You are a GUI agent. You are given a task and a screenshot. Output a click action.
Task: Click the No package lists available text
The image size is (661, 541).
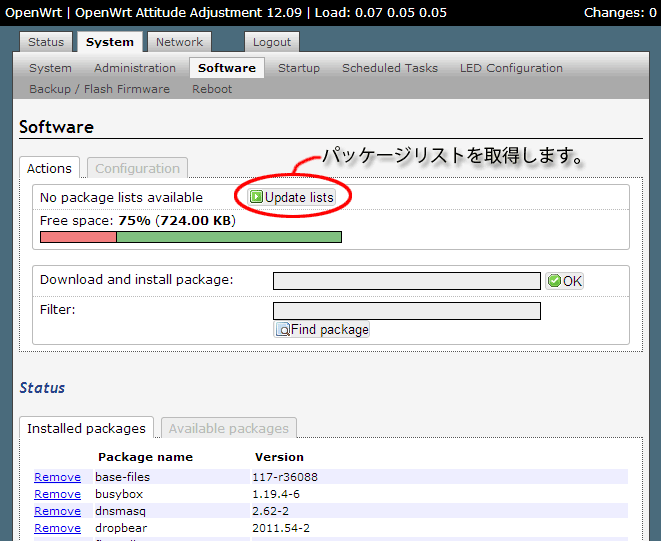(x=121, y=197)
